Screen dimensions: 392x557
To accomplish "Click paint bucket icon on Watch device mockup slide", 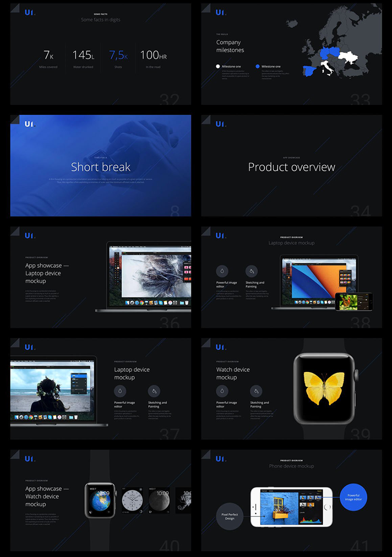I will point(256,391).
